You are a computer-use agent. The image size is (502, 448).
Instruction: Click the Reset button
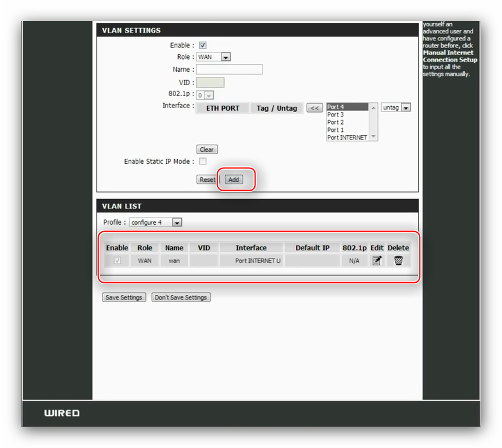[207, 179]
